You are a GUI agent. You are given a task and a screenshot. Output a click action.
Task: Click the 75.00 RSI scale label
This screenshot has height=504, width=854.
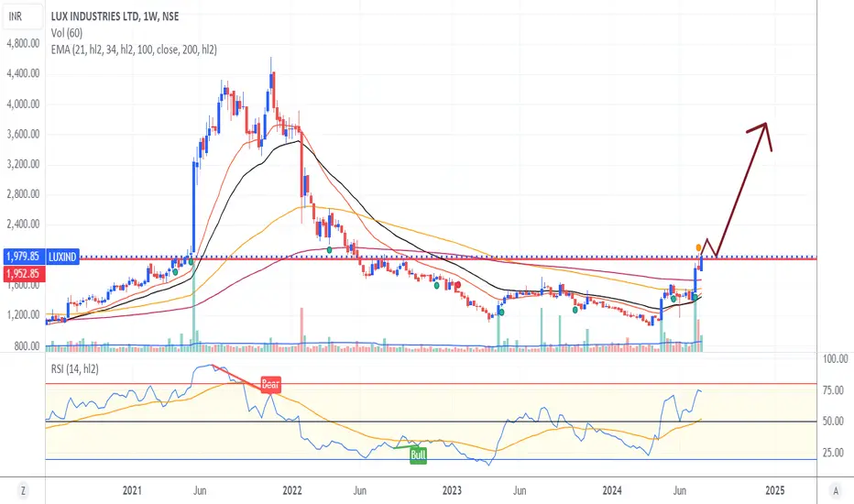click(x=833, y=390)
